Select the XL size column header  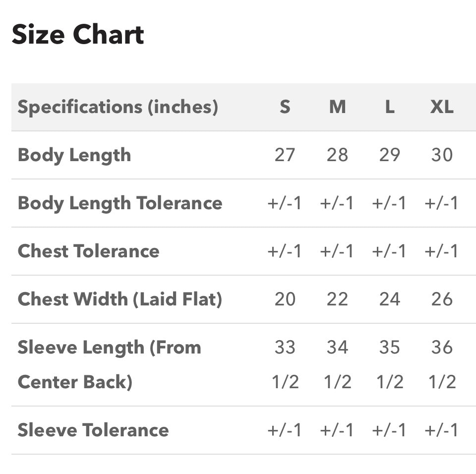click(x=442, y=107)
